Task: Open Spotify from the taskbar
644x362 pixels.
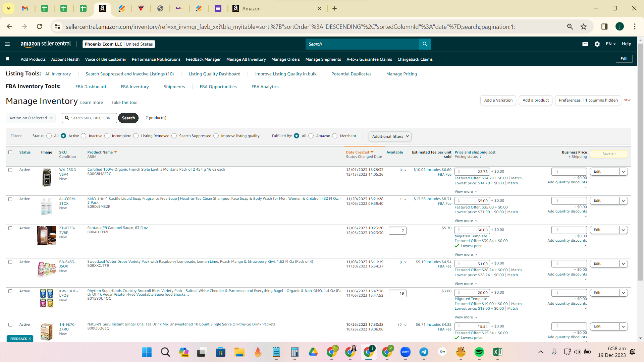Action: (x=479, y=352)
